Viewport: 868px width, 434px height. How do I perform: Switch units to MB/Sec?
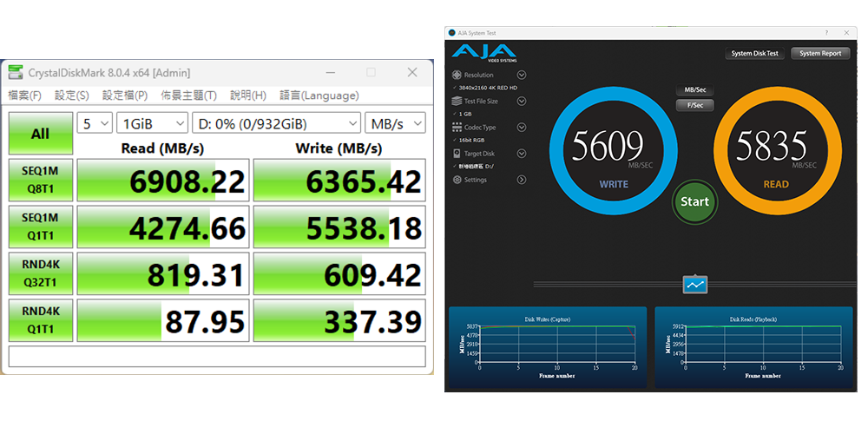click(694, 90)
